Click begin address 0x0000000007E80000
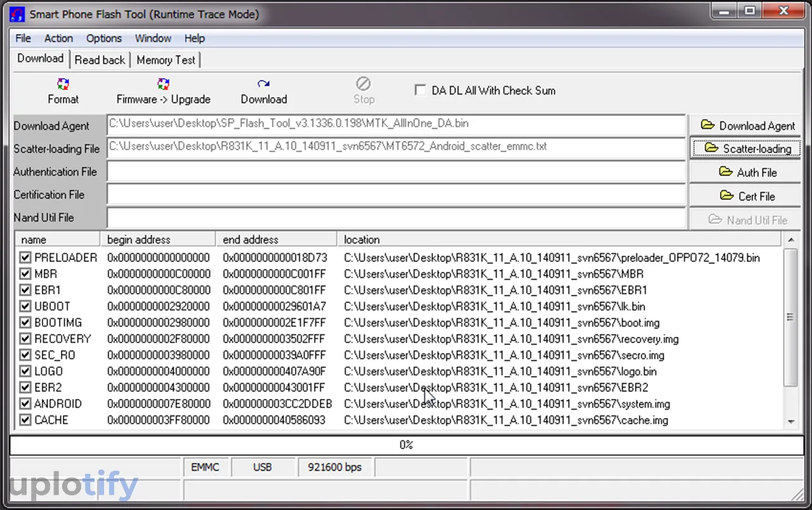812x510 pixels. coord(159,403)
